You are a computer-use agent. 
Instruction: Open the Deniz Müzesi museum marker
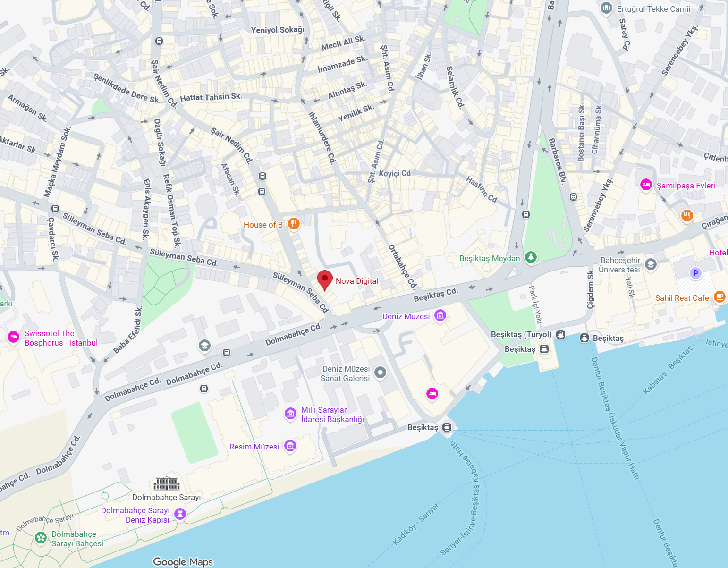[440, 315]
